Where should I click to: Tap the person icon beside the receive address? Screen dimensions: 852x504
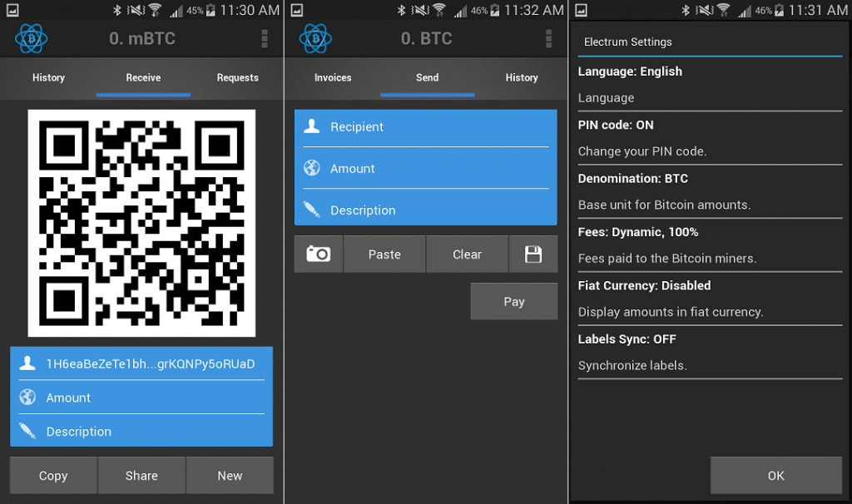click(x=27, y=363)
